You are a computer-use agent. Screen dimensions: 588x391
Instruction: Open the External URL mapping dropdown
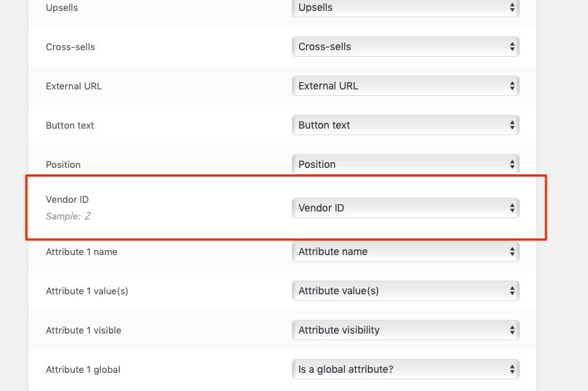pos(405,86)
